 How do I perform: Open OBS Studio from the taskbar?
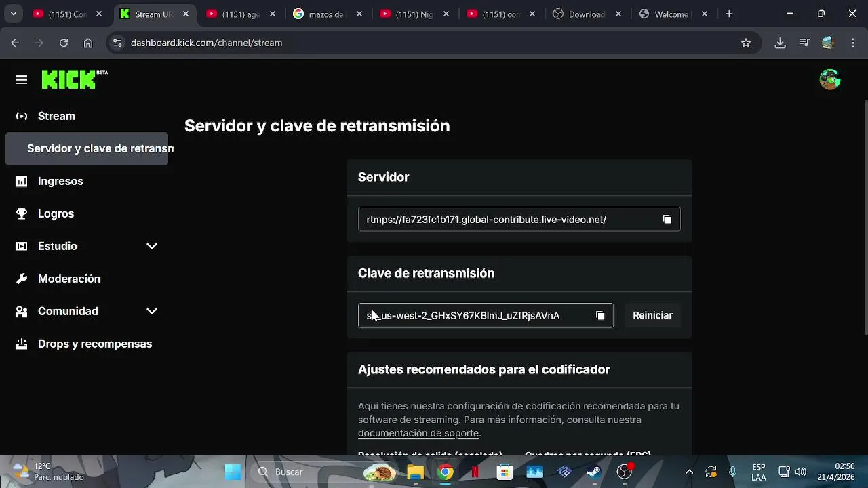point(625,472)
